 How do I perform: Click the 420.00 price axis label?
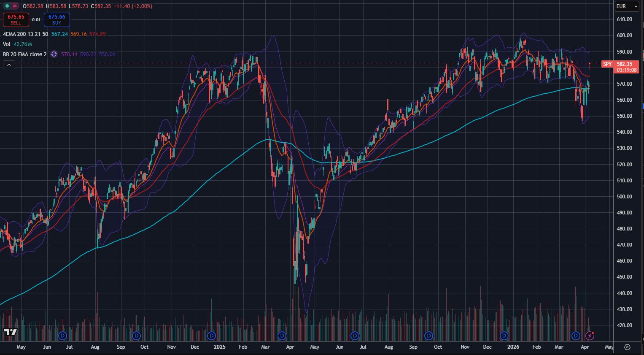(x=624, y=325)
